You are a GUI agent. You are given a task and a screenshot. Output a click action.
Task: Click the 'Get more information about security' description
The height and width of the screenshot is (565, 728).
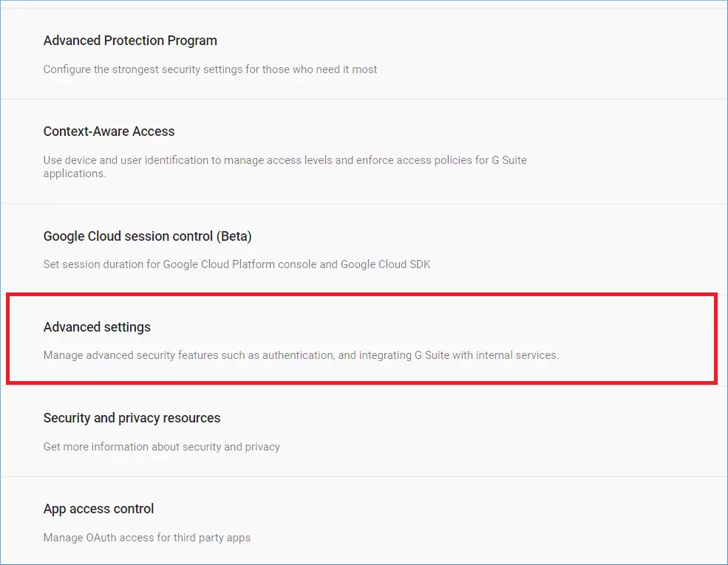(x=162, y=447)
